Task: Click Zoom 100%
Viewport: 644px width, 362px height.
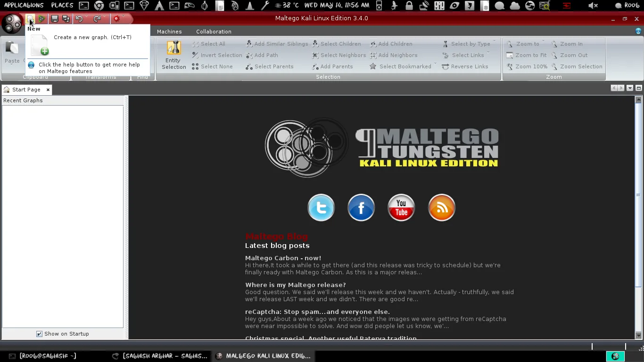Action: pos(527,66)
